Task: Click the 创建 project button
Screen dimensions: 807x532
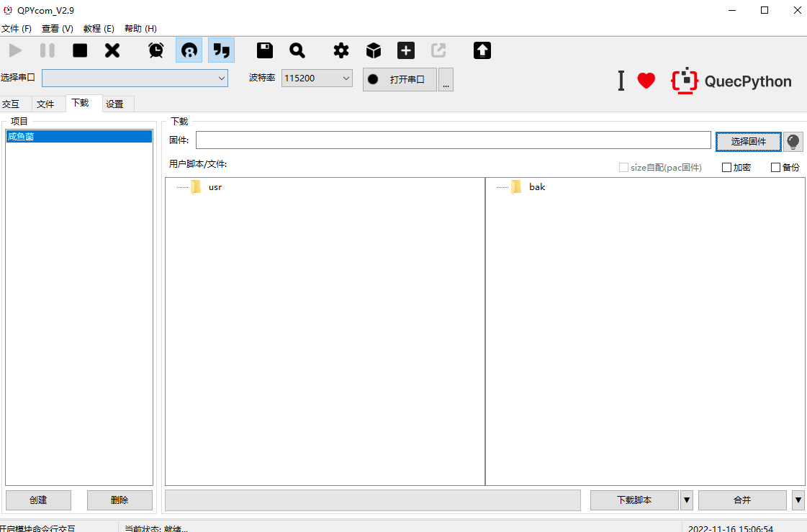Action: (x=39, y=500)
